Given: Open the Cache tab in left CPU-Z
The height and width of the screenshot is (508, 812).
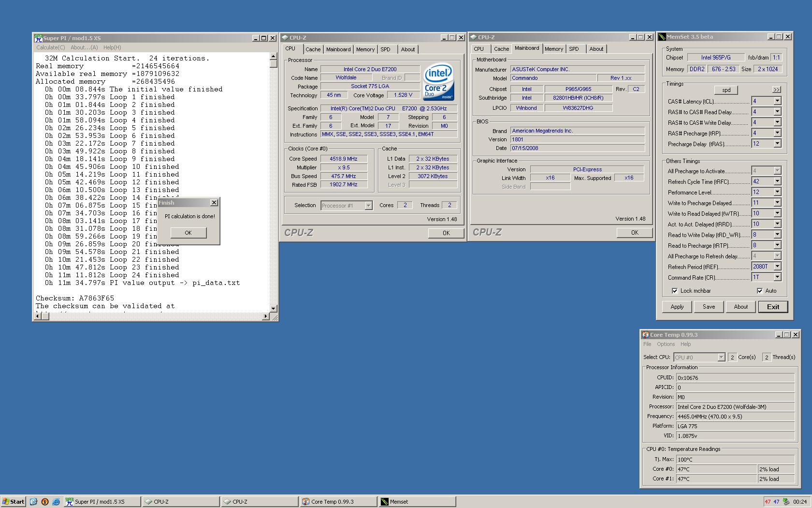Looking at the screenshot, I should [313, 49].
